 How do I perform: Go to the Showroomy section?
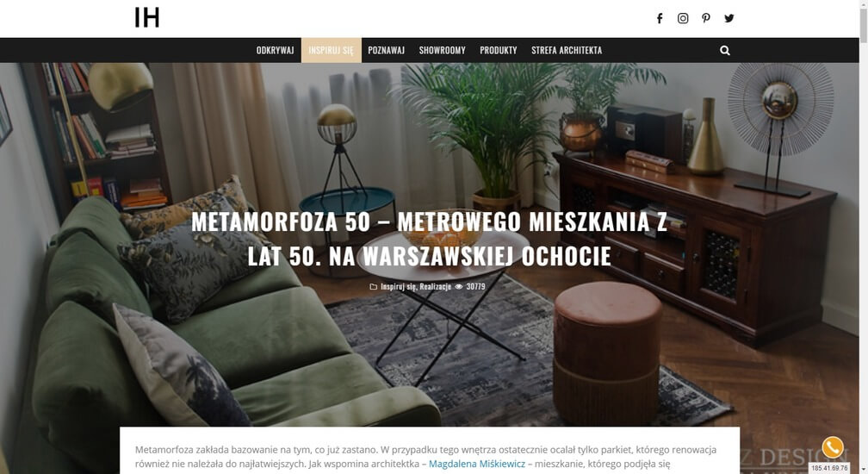click(x=443, y=50)
